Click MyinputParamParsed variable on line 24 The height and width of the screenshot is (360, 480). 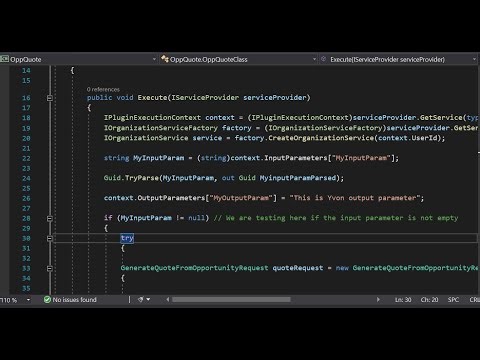click(x=298, y=178)
